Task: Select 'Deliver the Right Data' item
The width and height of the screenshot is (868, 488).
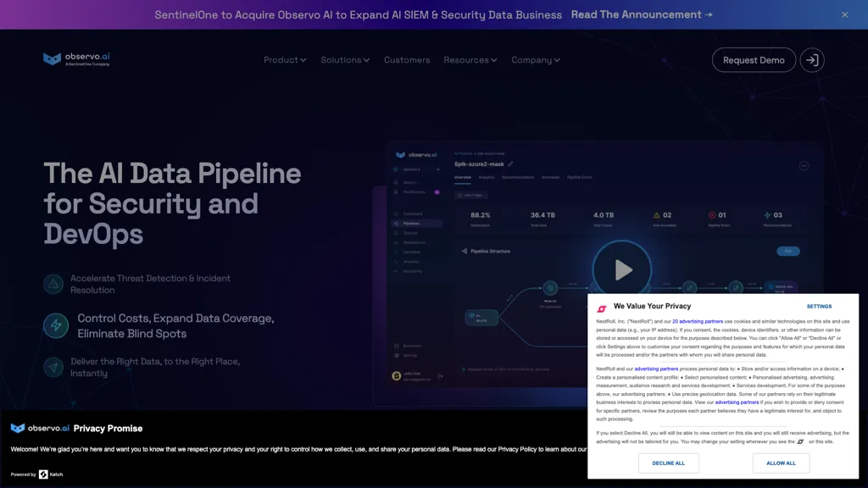Action: [155, 367]
